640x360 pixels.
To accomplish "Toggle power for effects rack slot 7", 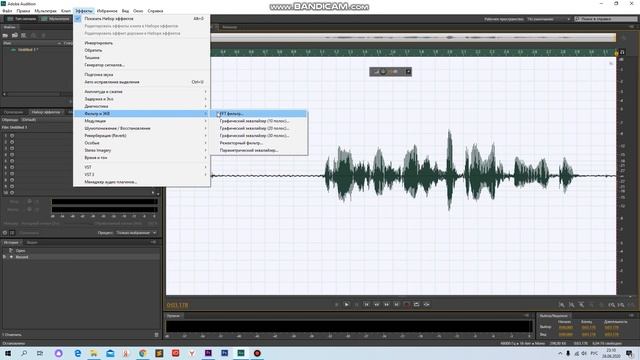I will coord(12,174).
